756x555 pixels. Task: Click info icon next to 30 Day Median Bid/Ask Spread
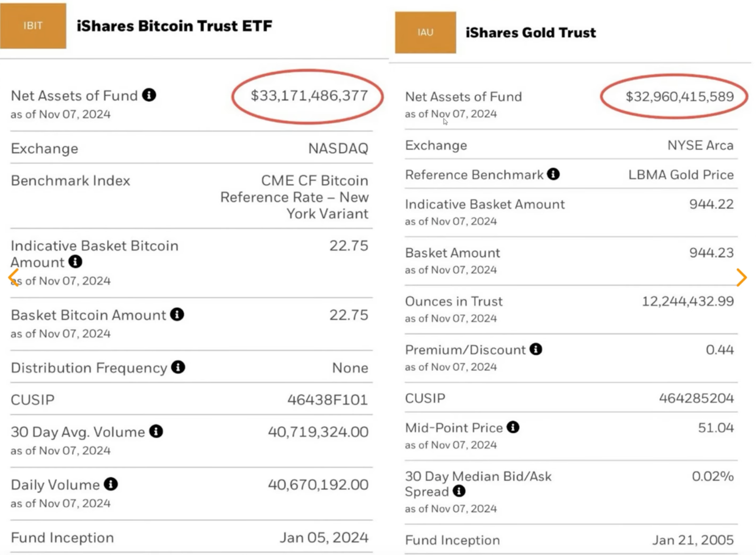459,491
